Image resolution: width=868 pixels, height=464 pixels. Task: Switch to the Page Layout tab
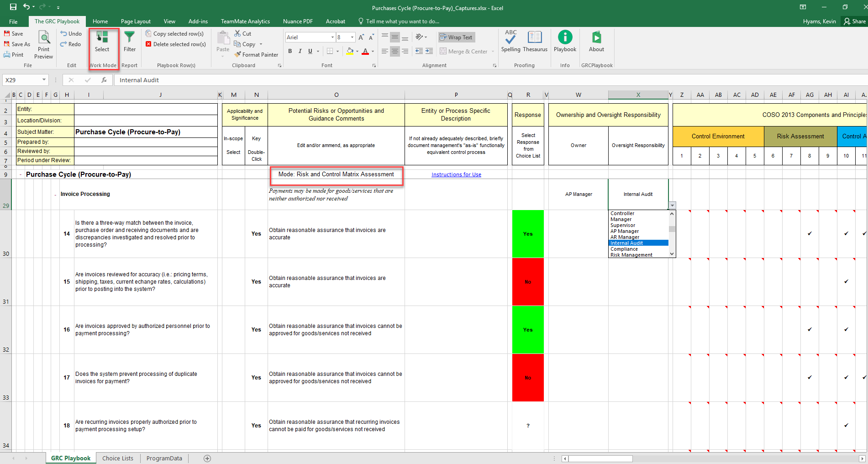click(136, 21)
